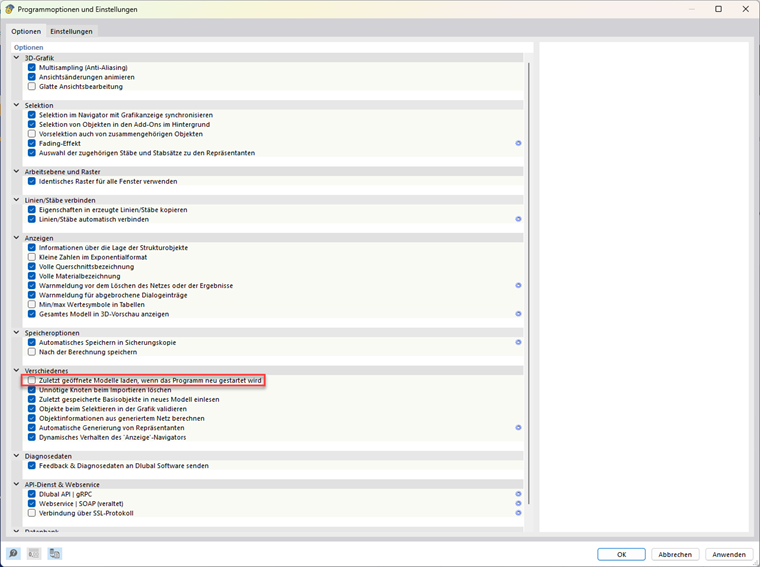The width and height of the screenshot is (760, 567).
Task: Check Vorselektion auch von zusammengehörigen Objekten
Action: tap(32, 134)
